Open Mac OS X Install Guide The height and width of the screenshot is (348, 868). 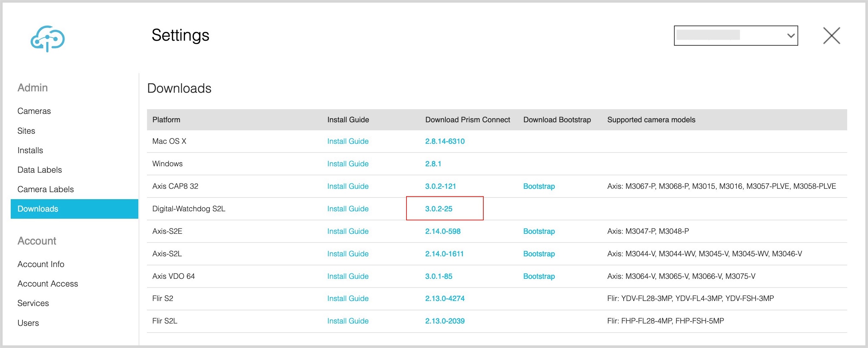348,141
